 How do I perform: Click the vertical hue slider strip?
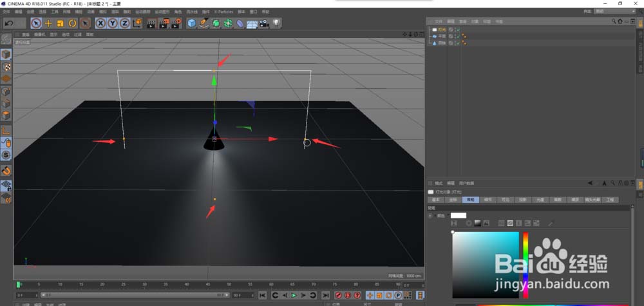526,264
